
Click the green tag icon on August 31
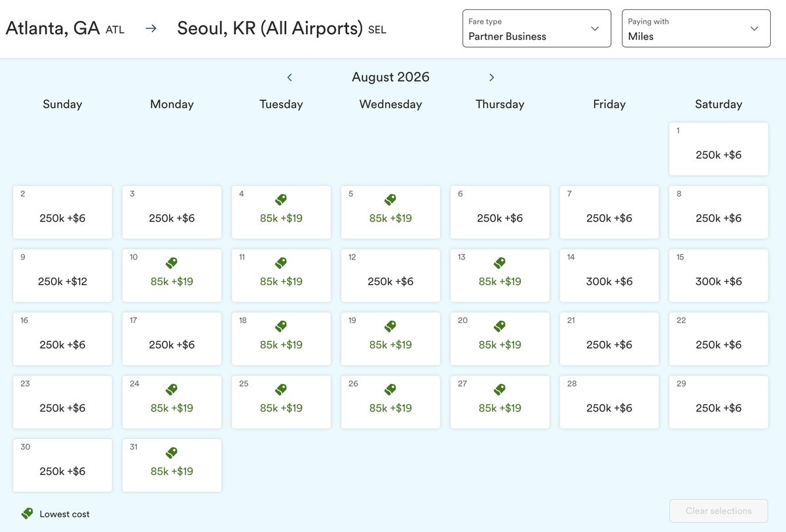tap(172, 453)
